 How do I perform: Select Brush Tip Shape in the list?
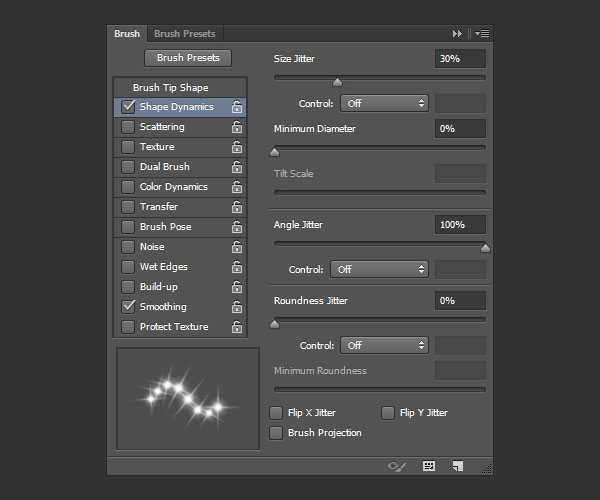pos(170,88)
